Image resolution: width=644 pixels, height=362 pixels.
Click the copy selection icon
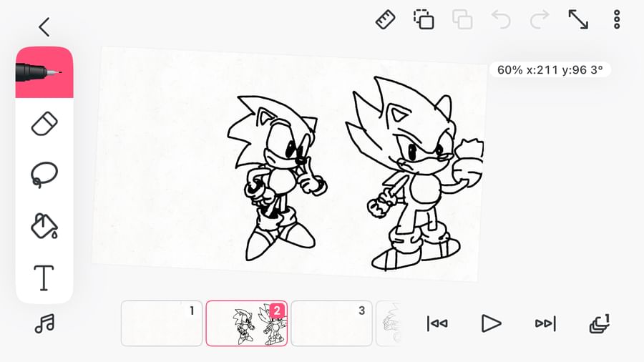(x=424, y=19)
